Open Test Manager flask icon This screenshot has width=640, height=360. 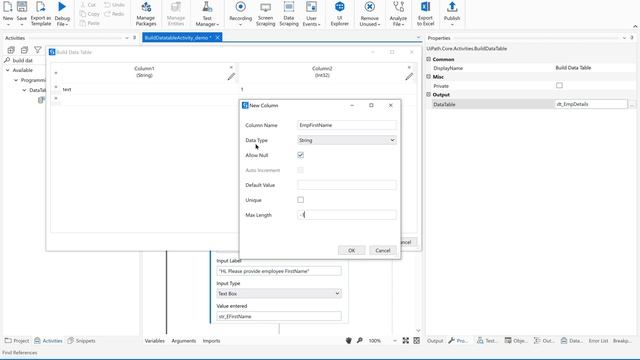(207, 7)
